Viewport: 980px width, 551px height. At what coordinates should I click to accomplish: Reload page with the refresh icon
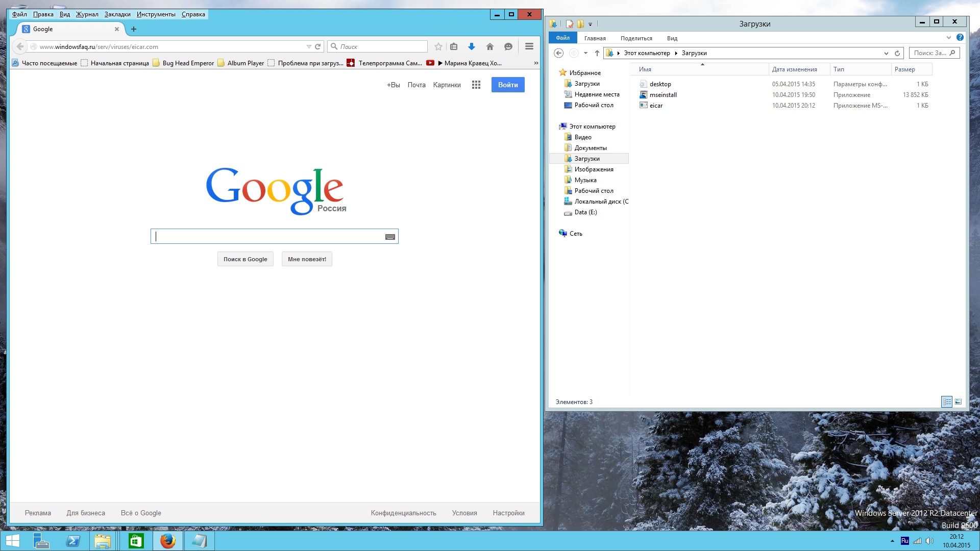click(x=317, y=46)
